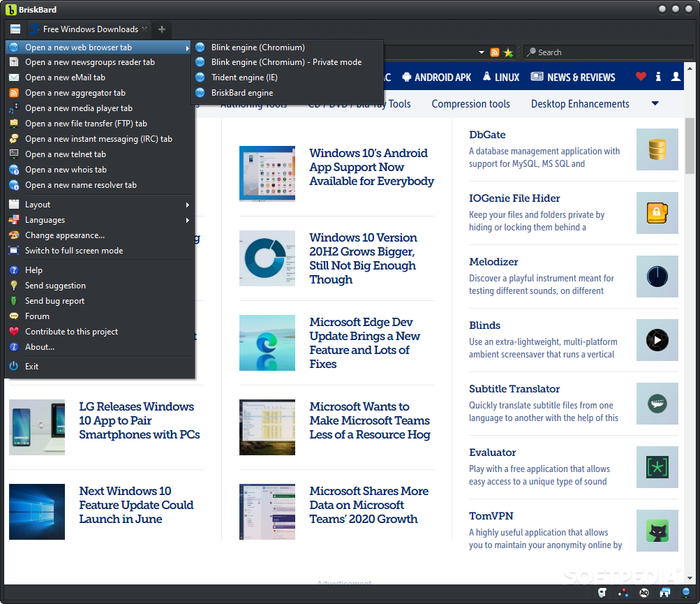
Task: Click Send bug report menu item
Action: (100, 301)
